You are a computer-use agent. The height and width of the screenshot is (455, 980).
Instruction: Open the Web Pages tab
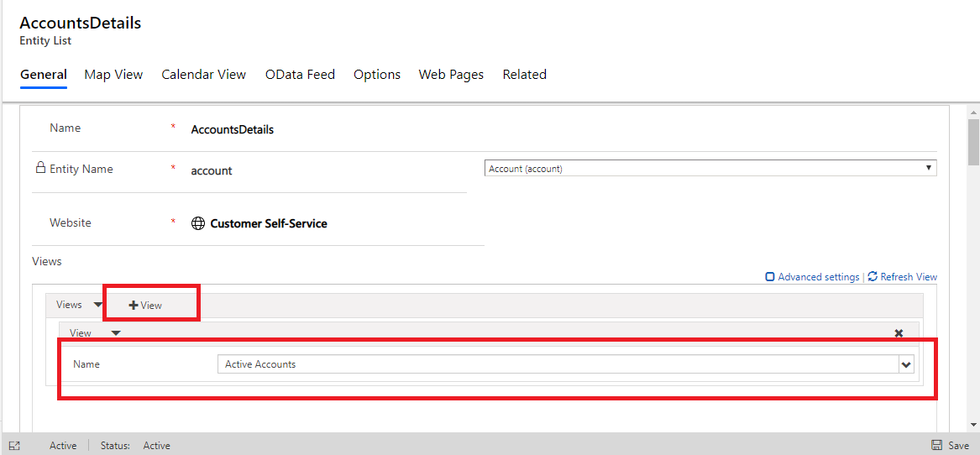pos(451,75)
